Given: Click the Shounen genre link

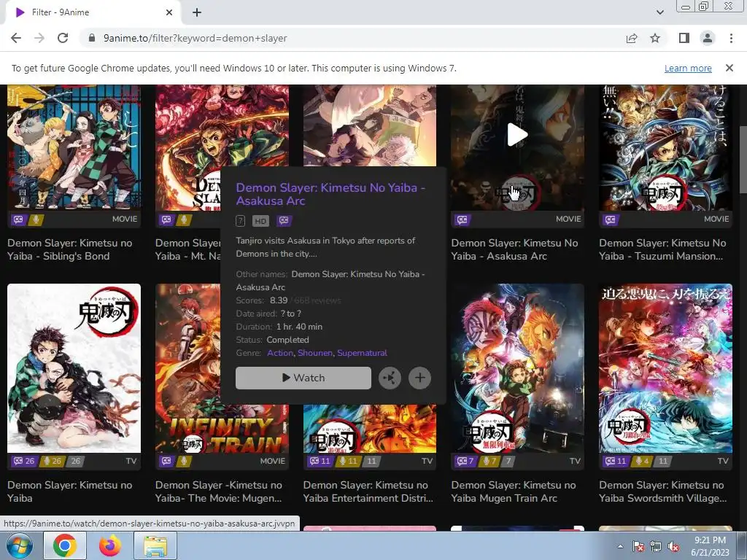Looking at the screenshot, I should point(315,353).
